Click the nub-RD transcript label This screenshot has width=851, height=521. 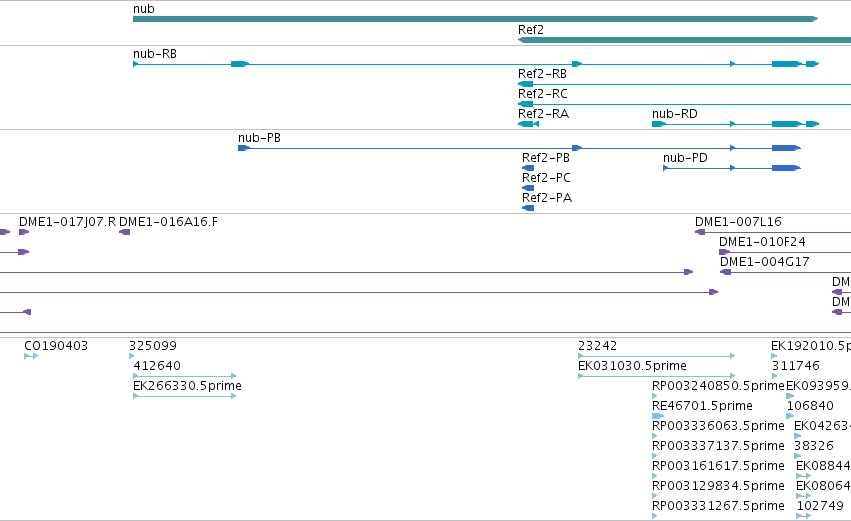(x=675, y=113)
